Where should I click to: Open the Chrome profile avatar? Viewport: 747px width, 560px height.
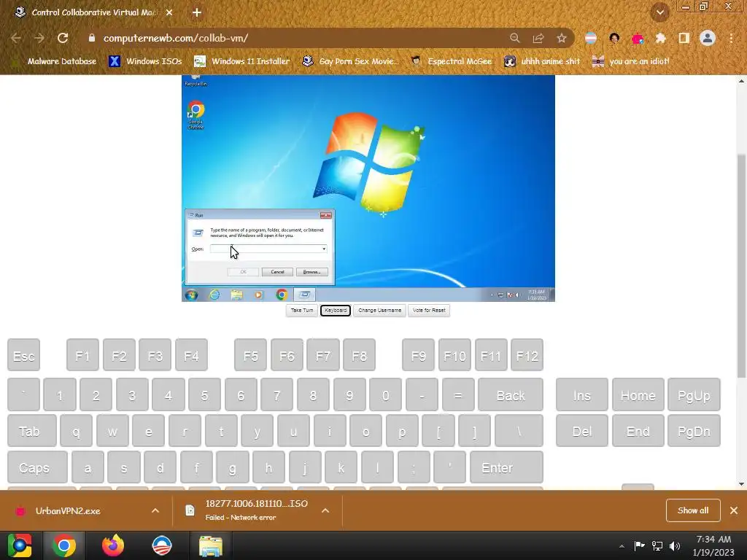[708, 38]
